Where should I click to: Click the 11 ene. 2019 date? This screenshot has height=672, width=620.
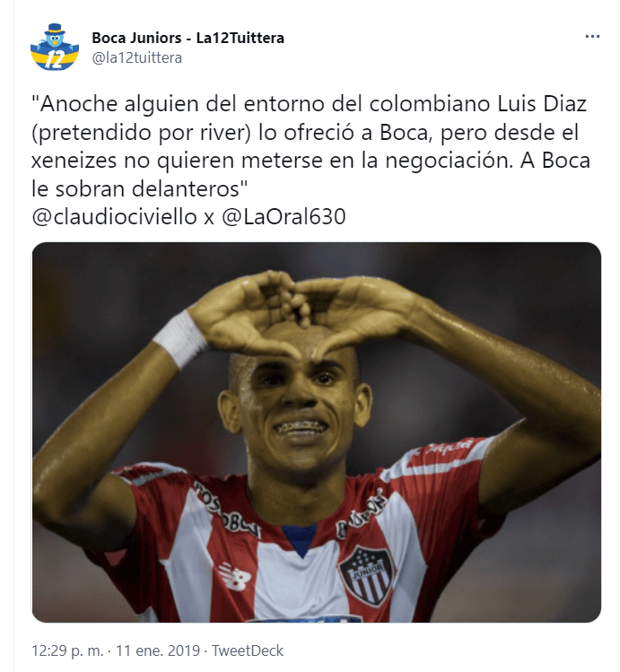point(158,650)
